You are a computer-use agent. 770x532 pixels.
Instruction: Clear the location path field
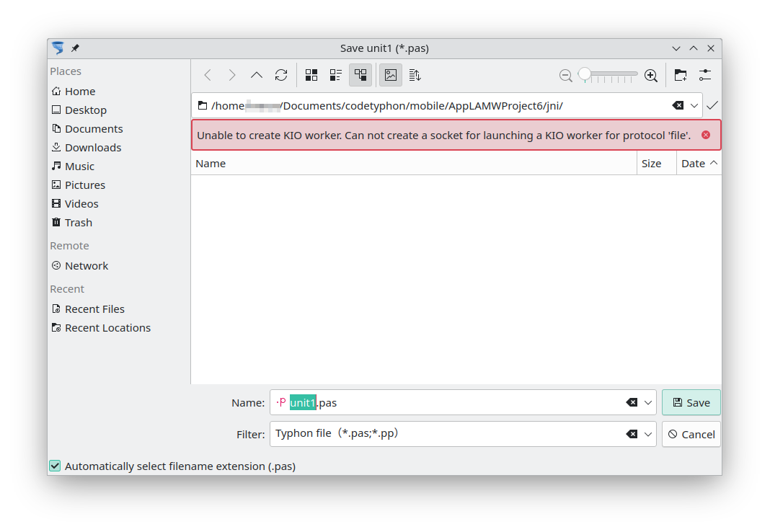[678, 105]
